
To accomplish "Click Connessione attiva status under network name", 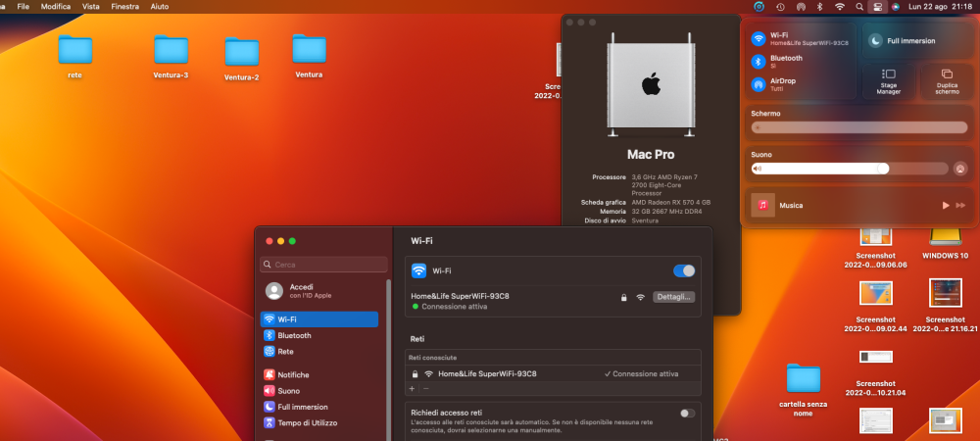I will point(450,307).
